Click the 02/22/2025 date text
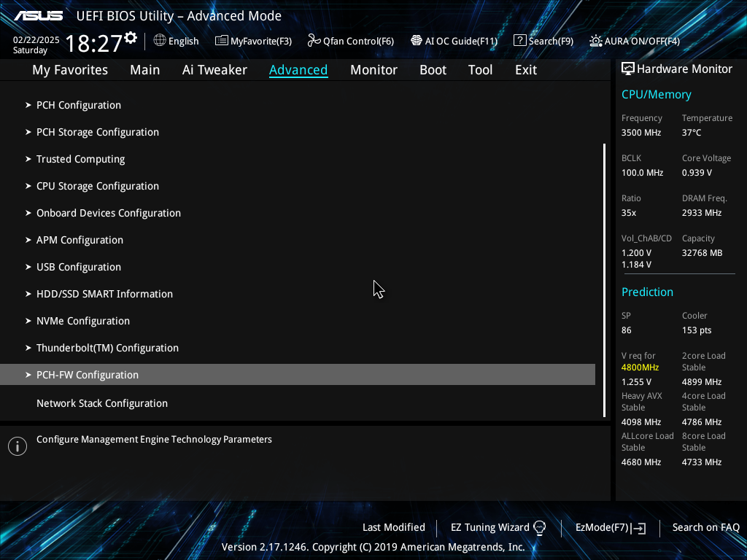This screenshot has height=560, width=747. tap(36, 40)
